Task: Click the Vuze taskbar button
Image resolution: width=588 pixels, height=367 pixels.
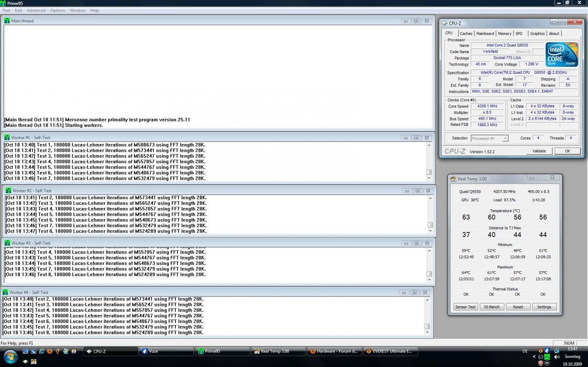Action: pos(166,351)
